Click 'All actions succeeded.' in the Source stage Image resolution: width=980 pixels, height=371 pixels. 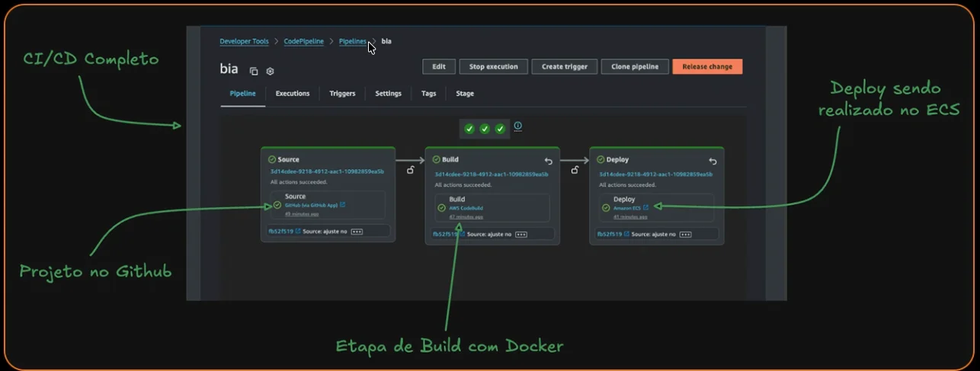[x=299, y=182]
